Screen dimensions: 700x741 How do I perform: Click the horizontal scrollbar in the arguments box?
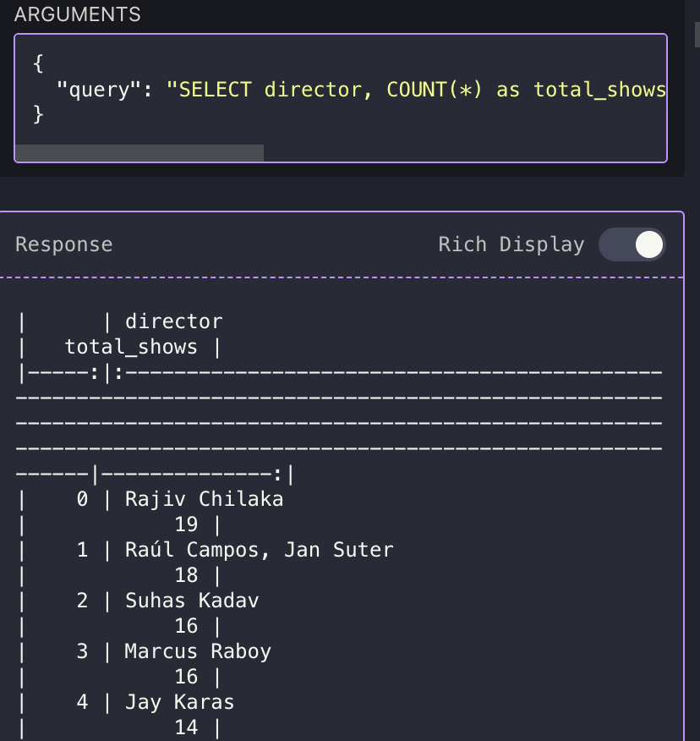point(139,153)
